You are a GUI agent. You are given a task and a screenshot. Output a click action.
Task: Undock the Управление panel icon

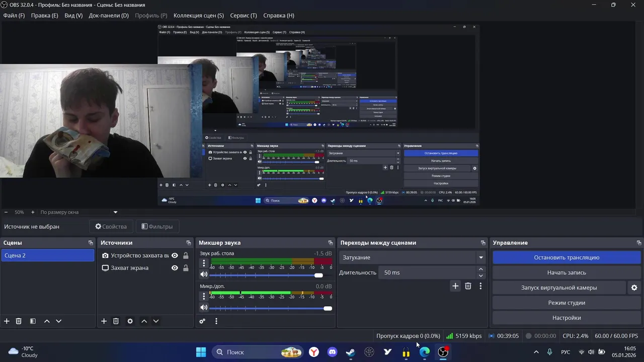(x=639, y=243)
